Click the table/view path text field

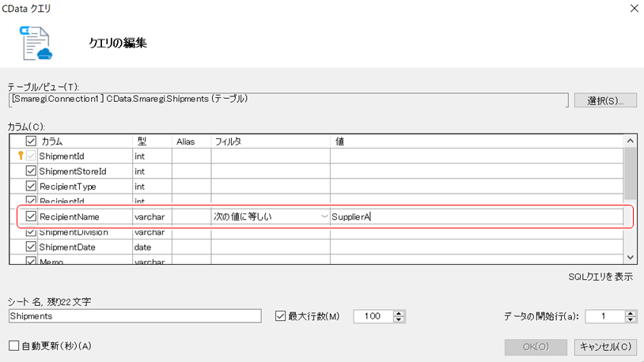[x=288, y=100]
